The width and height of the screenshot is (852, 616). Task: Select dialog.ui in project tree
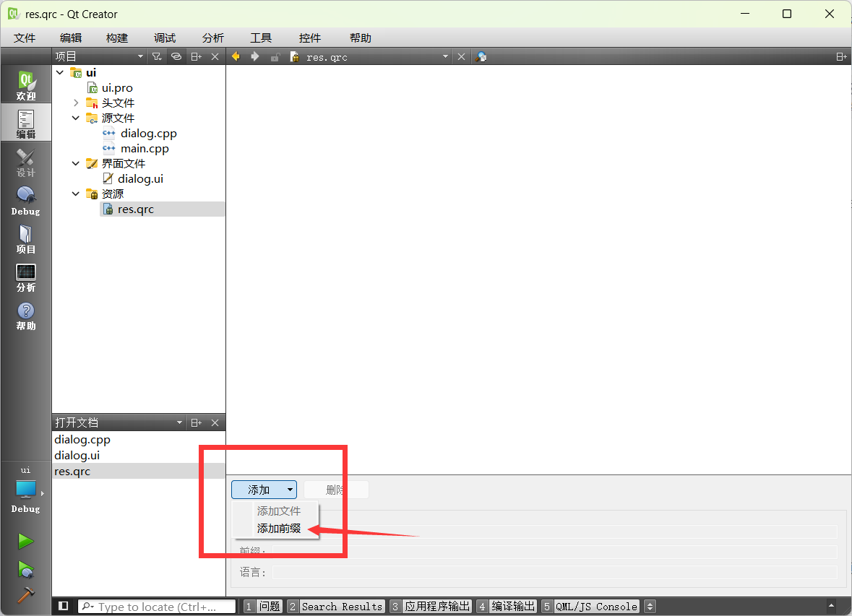tap(140, 178)
